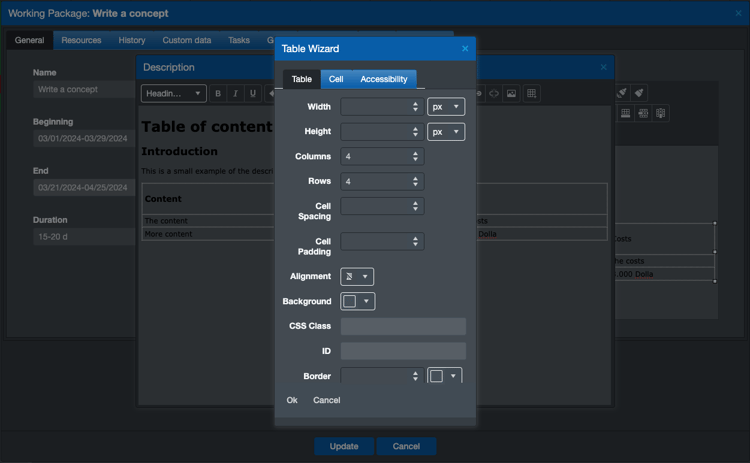Click the Cancel button beside Update

(406, 446)
